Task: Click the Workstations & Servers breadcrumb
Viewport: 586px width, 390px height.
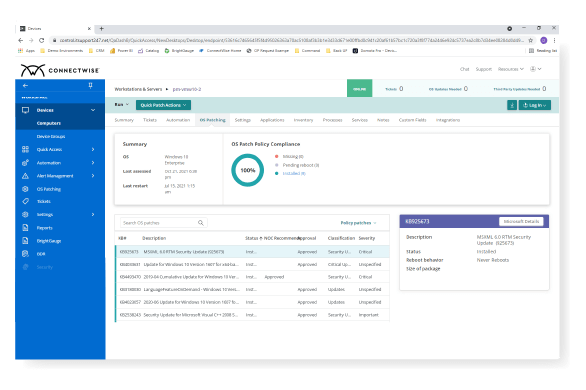Action: 138,89
